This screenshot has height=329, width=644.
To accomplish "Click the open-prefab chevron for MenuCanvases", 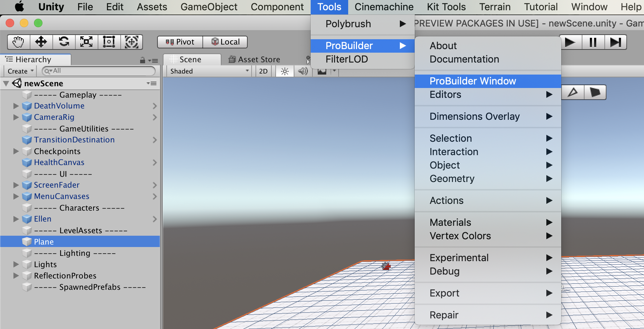I will tap(155, 196).
